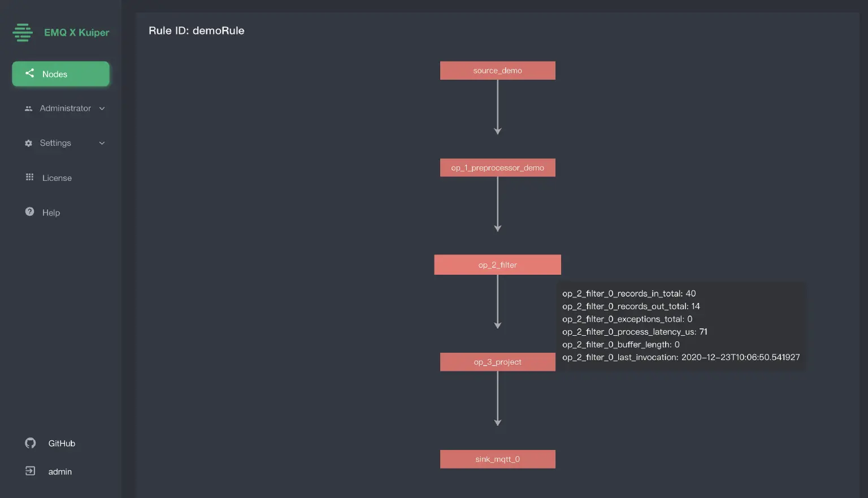Click the Settings gear icon

(x=28, y=143)
